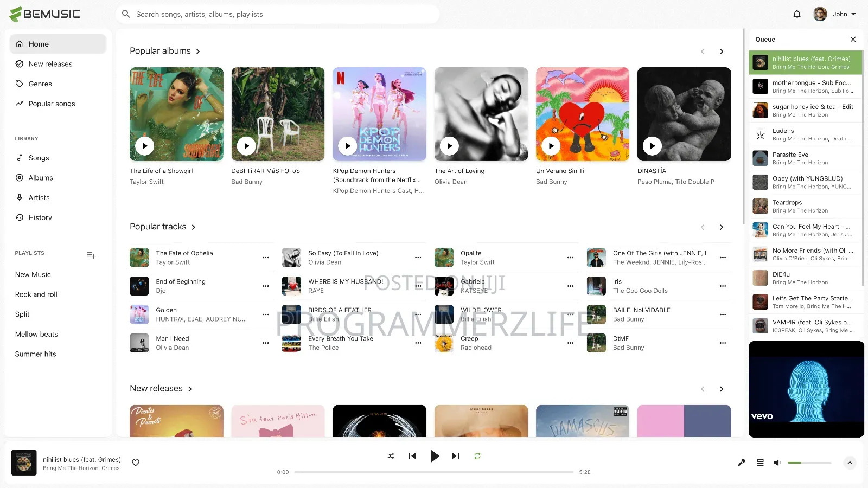Screen dimensions: 868x488
Task: Open the Home sidebar item
Action: 58,44
